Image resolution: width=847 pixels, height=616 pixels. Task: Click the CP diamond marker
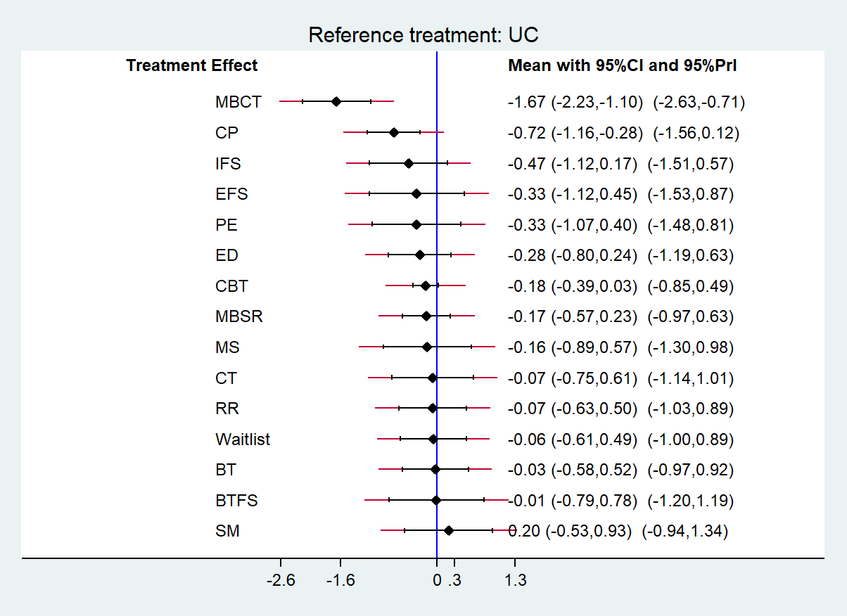pyautogui.click(x=394, y=132)
